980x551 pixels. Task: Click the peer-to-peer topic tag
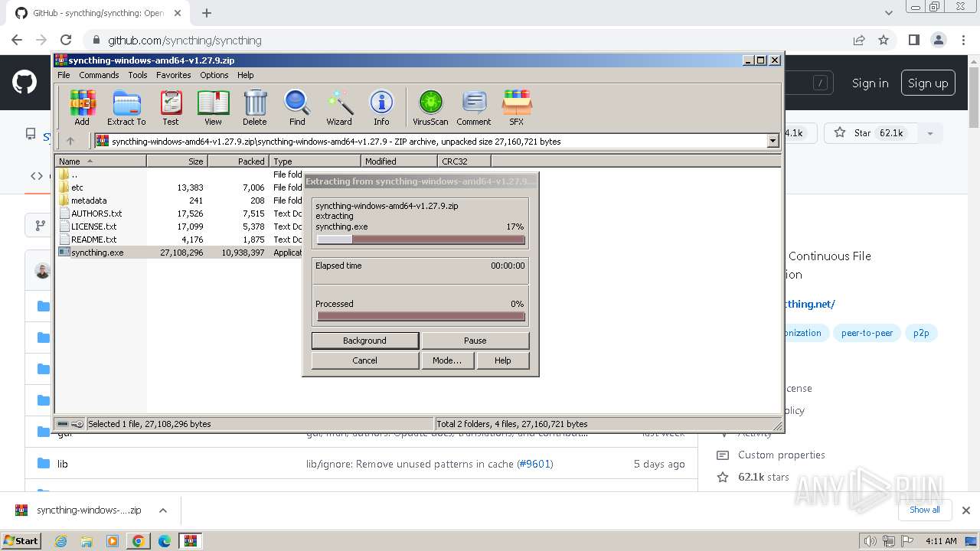click(x=867, y=333)
